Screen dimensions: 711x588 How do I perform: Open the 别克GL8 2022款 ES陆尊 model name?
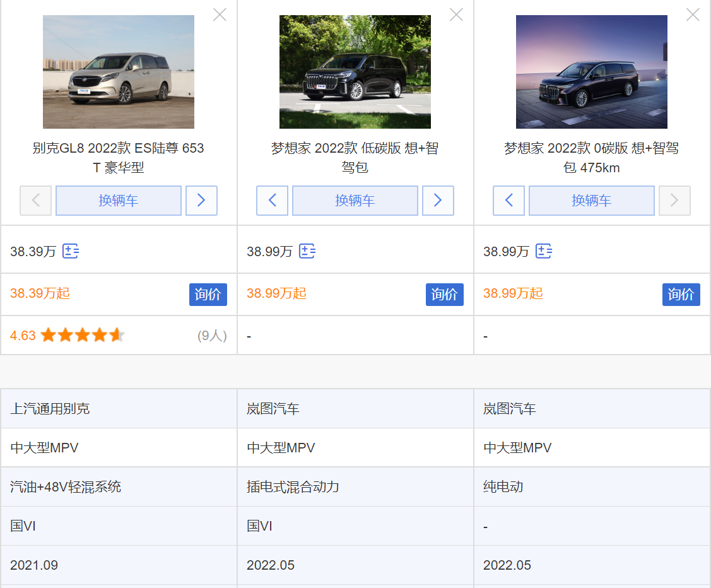(x=118, y=156)
